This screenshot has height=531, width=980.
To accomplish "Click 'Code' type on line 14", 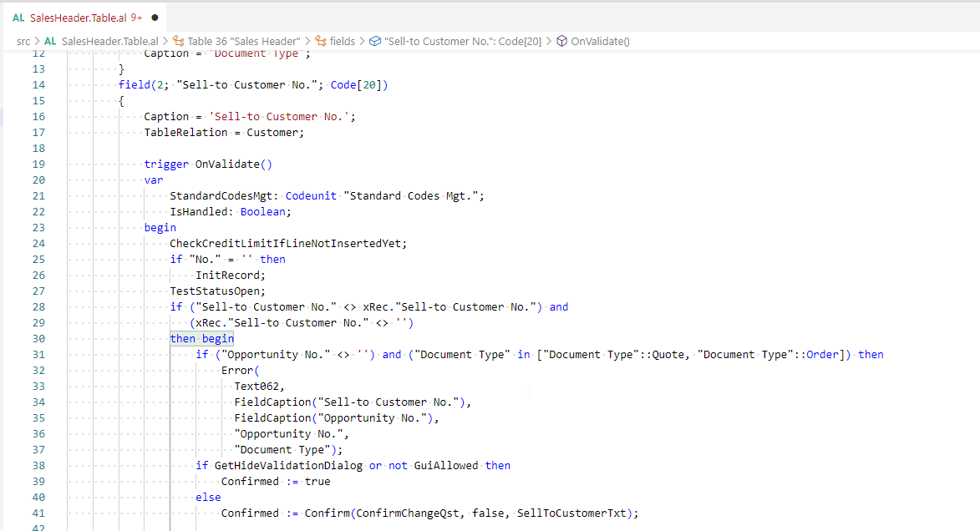I will pyautogui.click(x=343, y=85).
